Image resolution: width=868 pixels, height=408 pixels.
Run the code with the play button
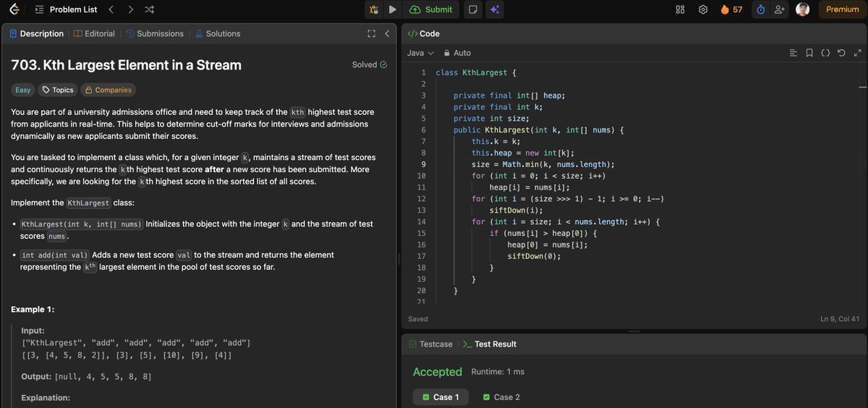[392, 9]
